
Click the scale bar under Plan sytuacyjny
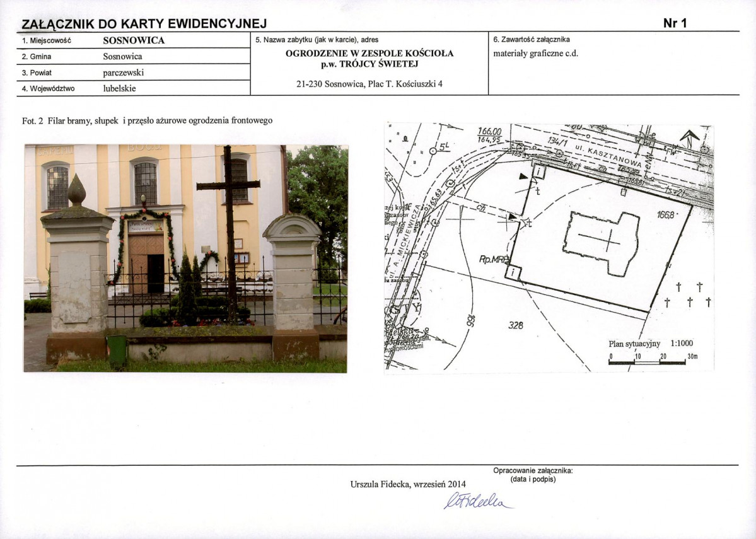tap(653, 360)
